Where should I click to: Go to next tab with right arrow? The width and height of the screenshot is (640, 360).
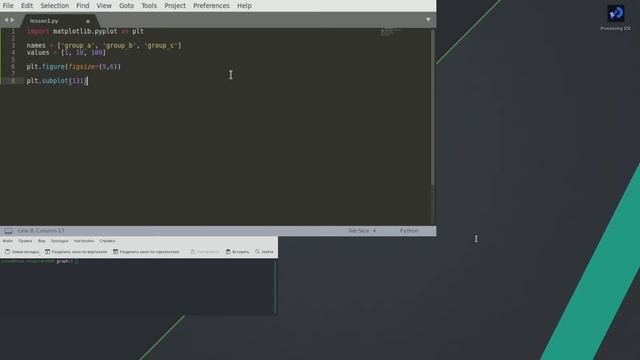point(12,20)
